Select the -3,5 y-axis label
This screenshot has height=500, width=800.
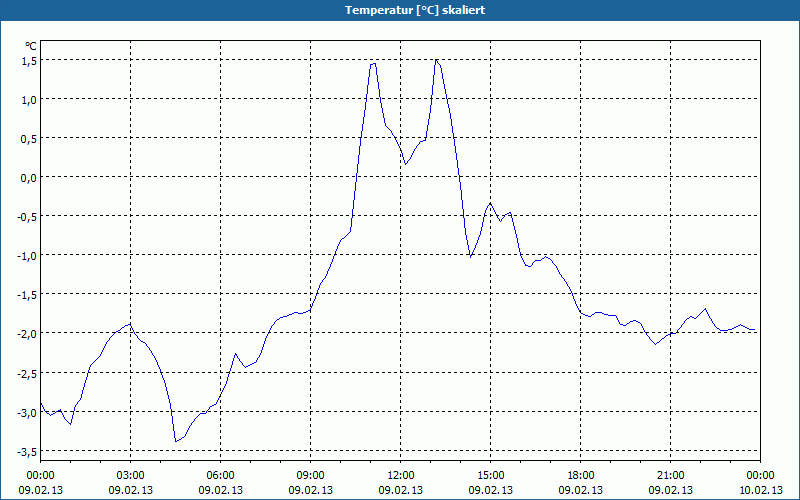[28, 452]
